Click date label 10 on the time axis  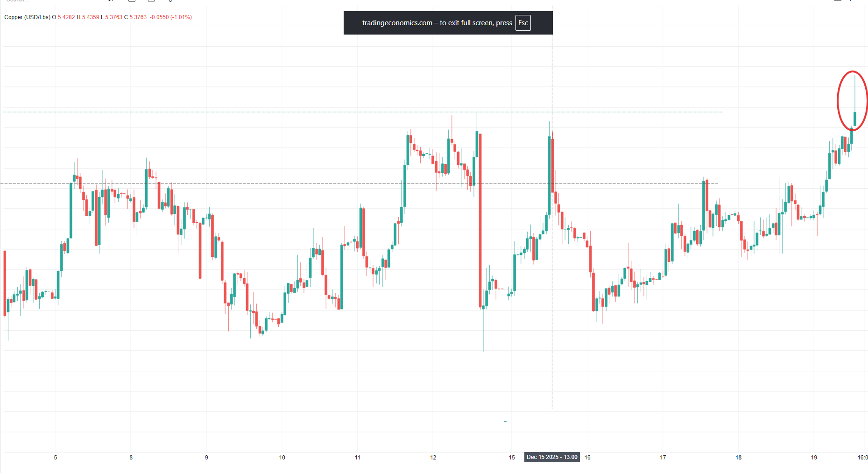coord(282,458)
